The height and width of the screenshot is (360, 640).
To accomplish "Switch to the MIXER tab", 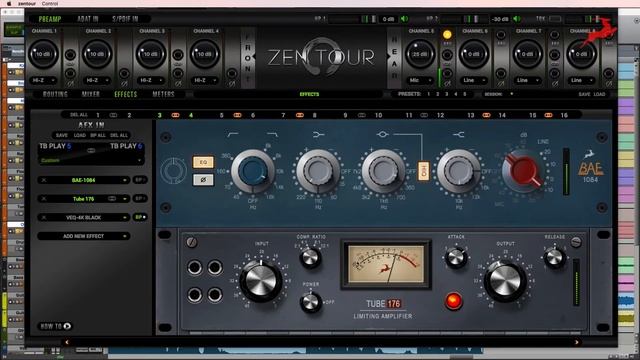I will tap(91, 94).
